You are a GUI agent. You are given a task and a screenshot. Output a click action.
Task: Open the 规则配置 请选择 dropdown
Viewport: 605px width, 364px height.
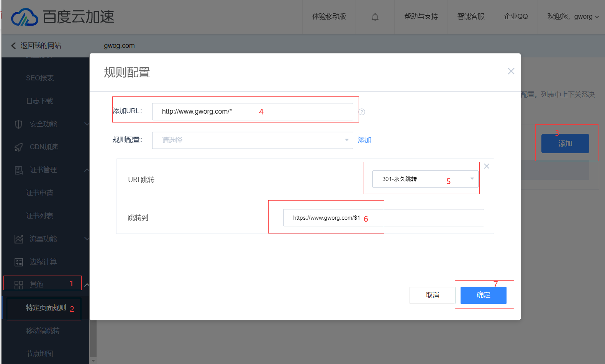252,140
